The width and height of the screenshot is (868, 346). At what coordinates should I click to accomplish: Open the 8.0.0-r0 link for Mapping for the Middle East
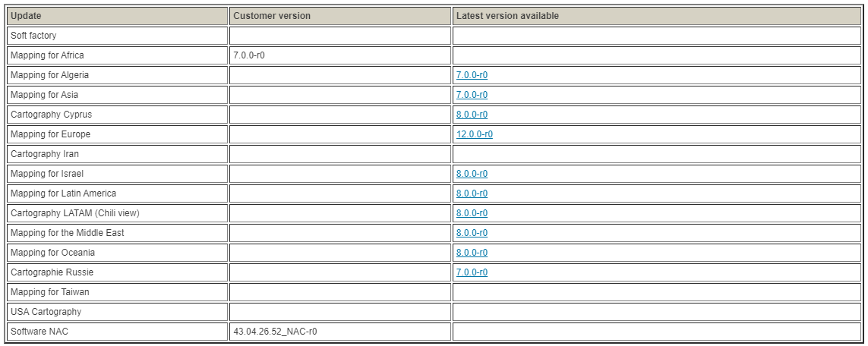coord(472,233)
